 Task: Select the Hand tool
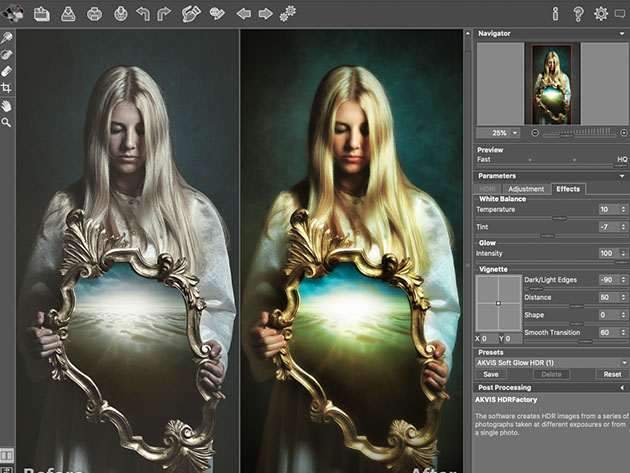[x=7, y=105]
